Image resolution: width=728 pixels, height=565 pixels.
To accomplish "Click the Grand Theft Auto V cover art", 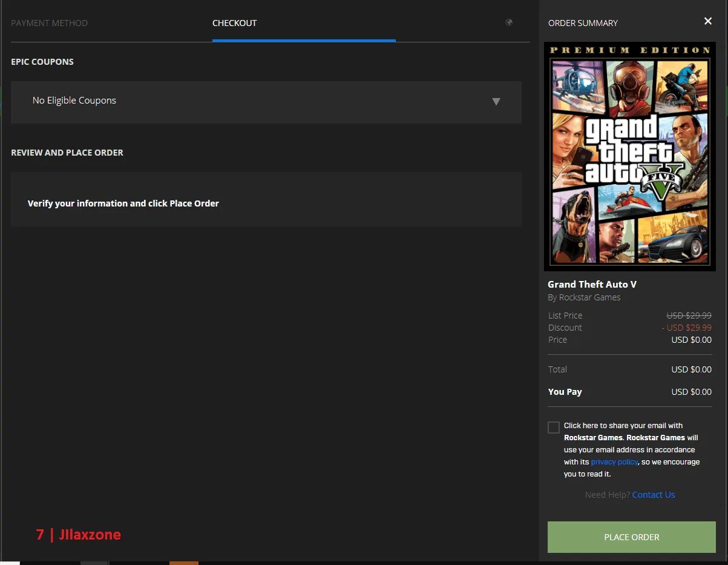I will click(630, 156).
